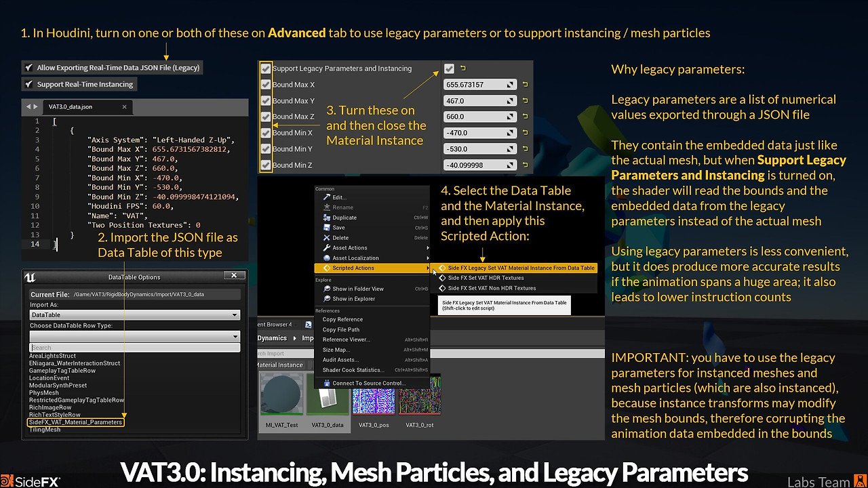The image size is (868, 488).
Task: Click the Bound Max Y value field
Action: (x=480, y=100)
